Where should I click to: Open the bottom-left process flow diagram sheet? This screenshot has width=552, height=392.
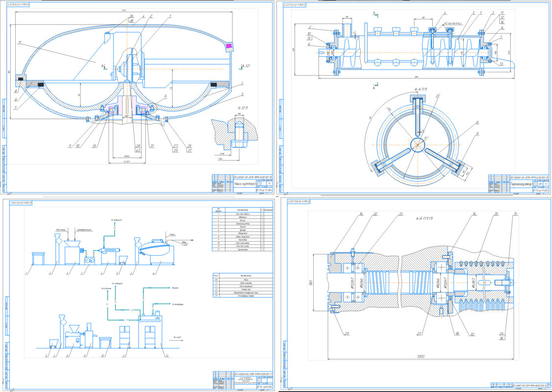click(137, 294)
